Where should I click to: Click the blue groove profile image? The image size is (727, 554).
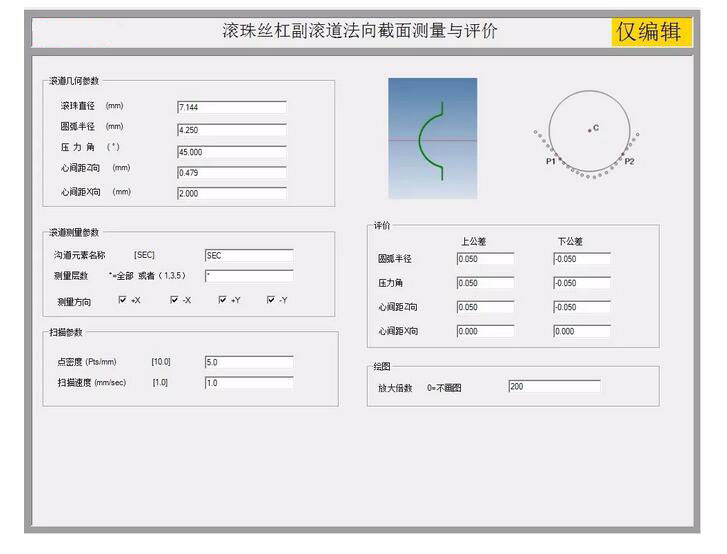click(432, 131)
